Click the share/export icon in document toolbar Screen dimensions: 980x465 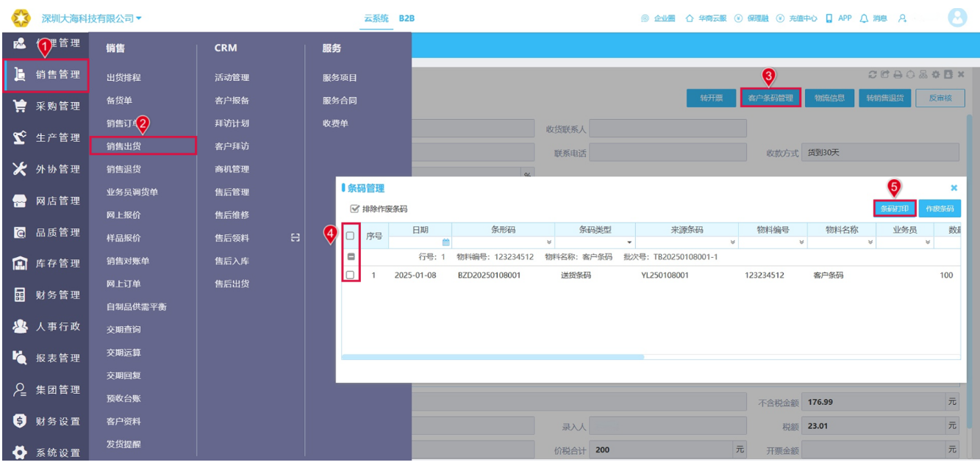(x=885, y=74)
